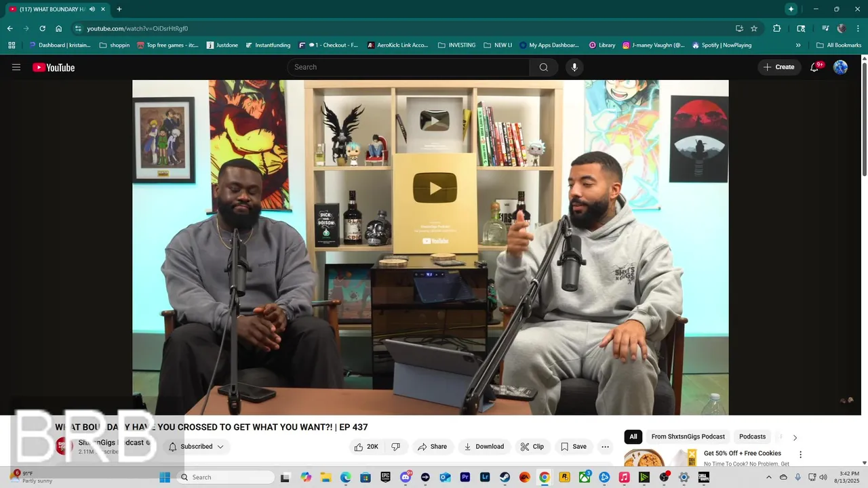
Task: Open the YouTube account avatar menu
Action: coord(840,67)
